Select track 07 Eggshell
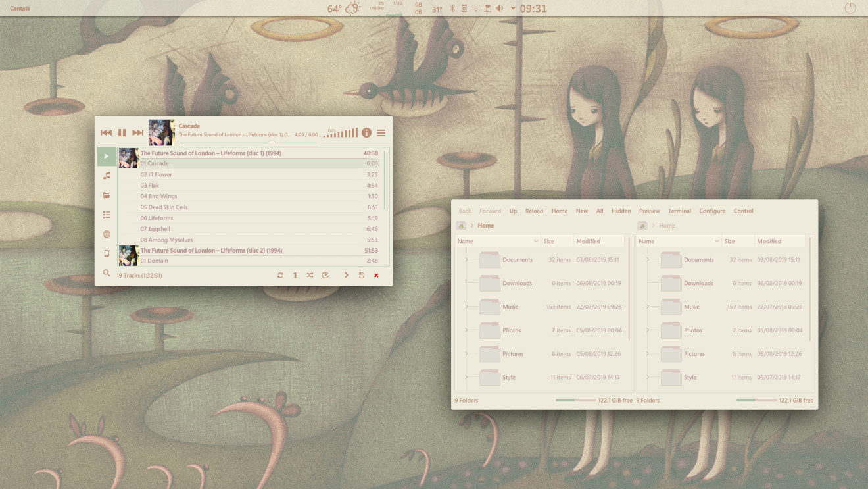 pyautogui.click(x=249, y=229)
